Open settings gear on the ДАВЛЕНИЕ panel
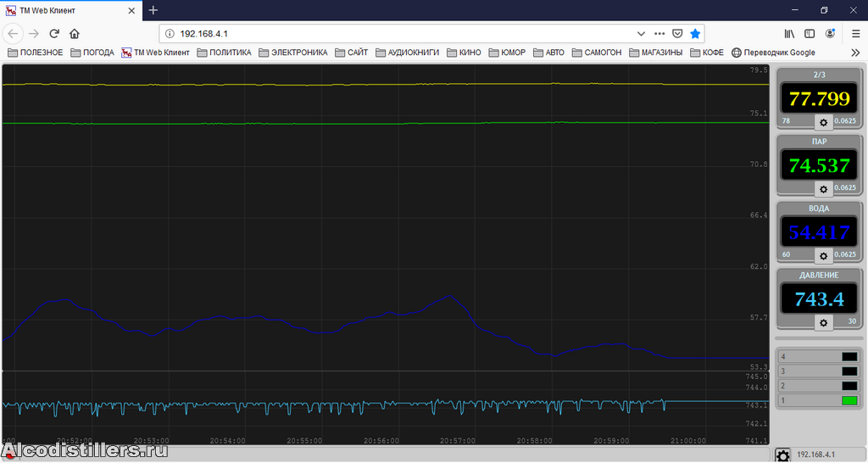 point(823,322)
